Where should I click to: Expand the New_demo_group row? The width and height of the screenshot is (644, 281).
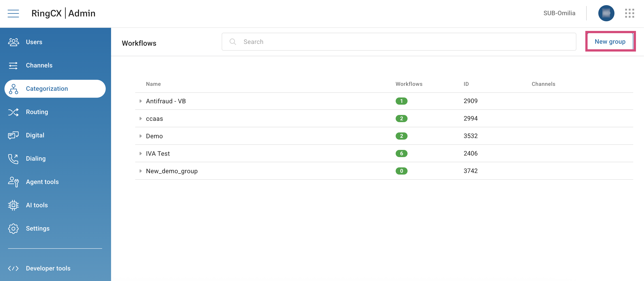click(140, 171)
